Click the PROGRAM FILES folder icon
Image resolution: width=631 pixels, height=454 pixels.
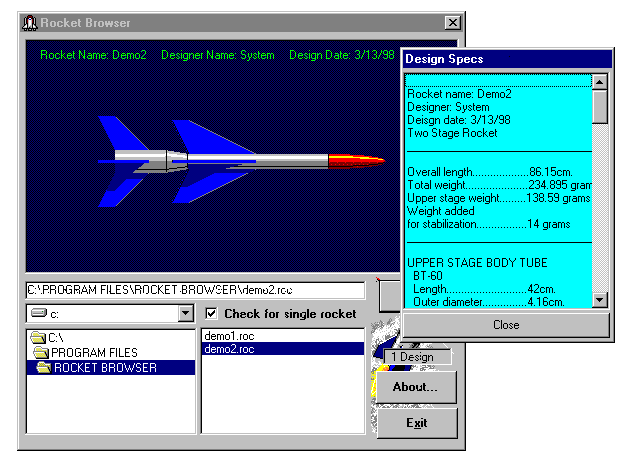point(42,353)
